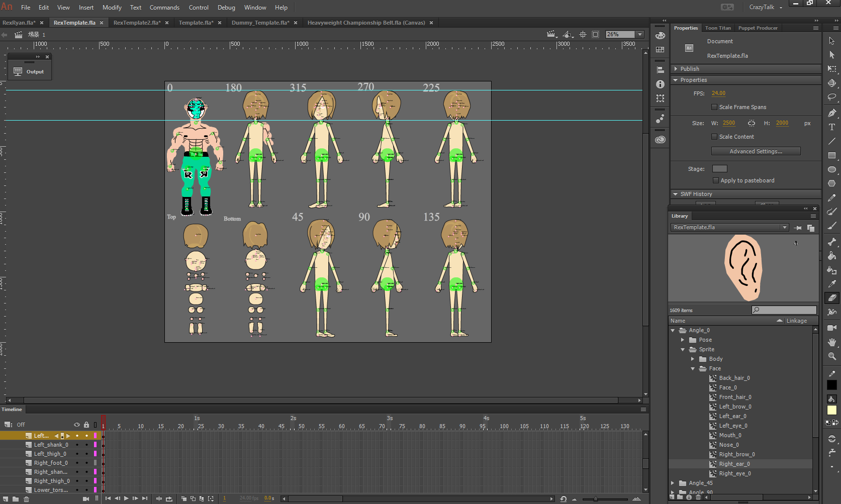Pick the Lasso tool
This screenshot has height=504, width=841.
832,97
